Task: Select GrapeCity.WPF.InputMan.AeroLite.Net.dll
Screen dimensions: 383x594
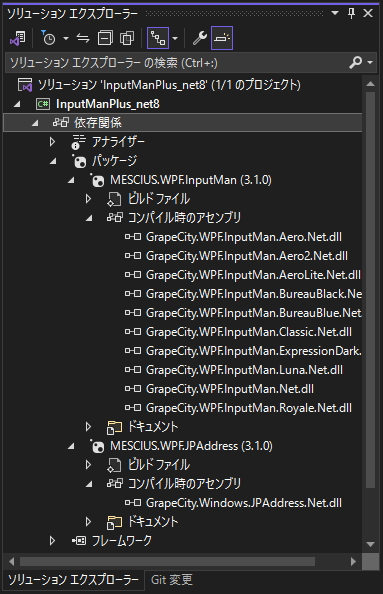Action: [x=253, y=275]
